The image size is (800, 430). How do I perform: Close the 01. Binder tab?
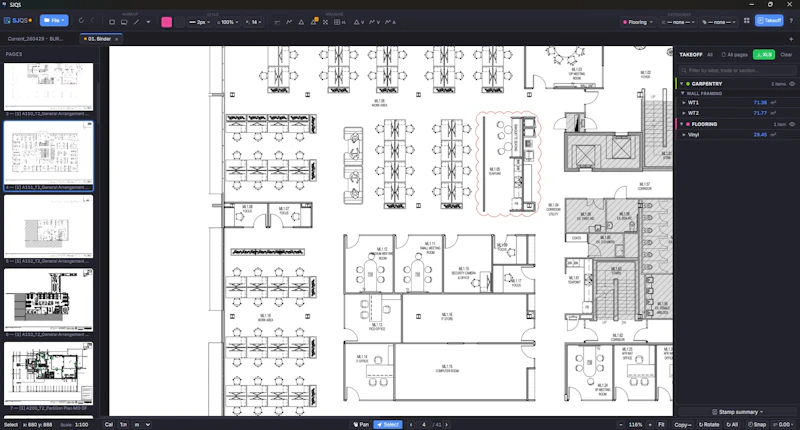point(117,39)
